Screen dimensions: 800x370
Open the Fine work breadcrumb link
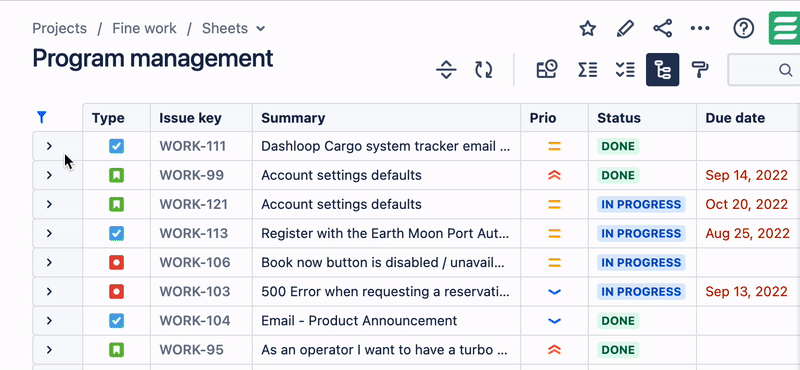pyautogui.click(x=144, y=29)
